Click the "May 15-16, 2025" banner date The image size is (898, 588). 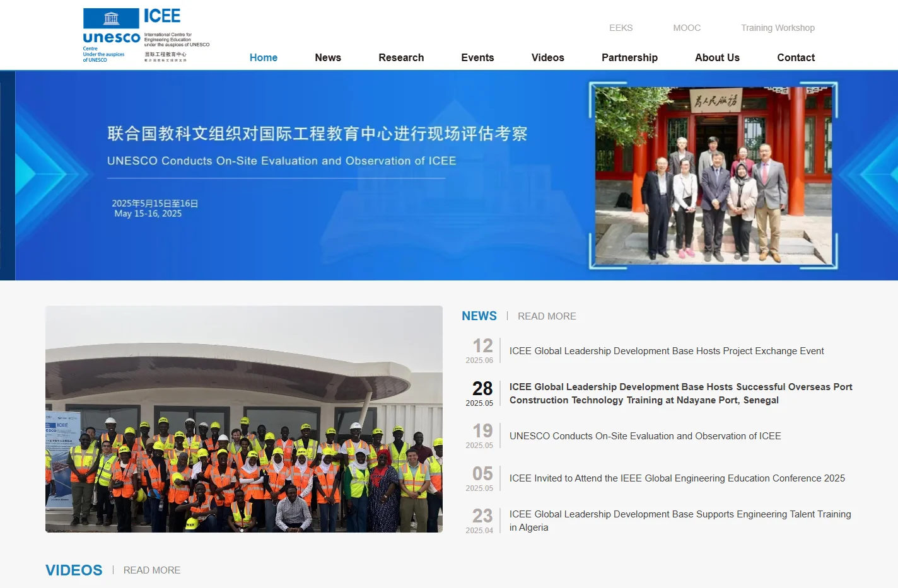(148, 214)
